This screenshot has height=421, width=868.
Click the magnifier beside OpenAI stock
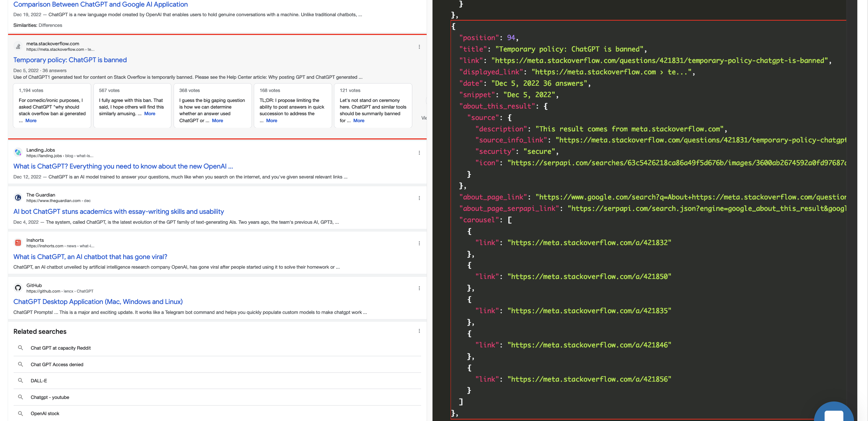(21, 413)
